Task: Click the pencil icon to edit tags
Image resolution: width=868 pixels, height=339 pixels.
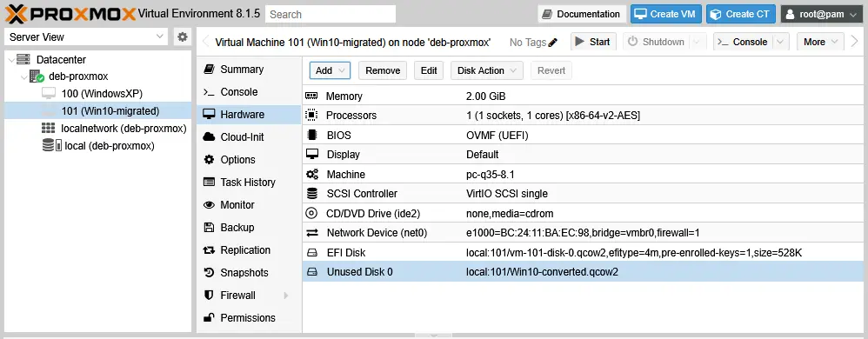Action: click(552, 43)
